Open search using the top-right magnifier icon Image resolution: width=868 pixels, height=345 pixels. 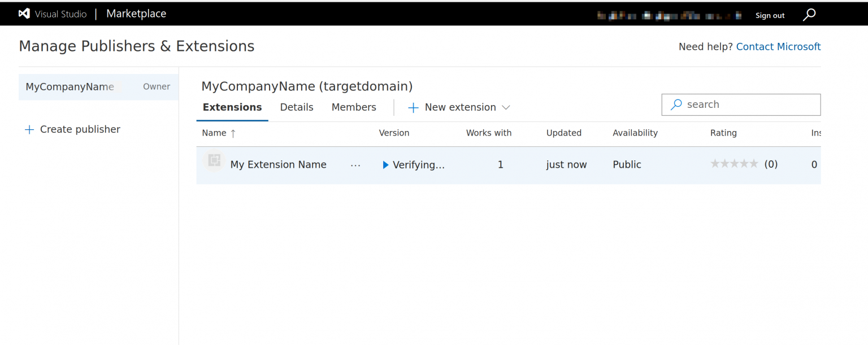809,15
